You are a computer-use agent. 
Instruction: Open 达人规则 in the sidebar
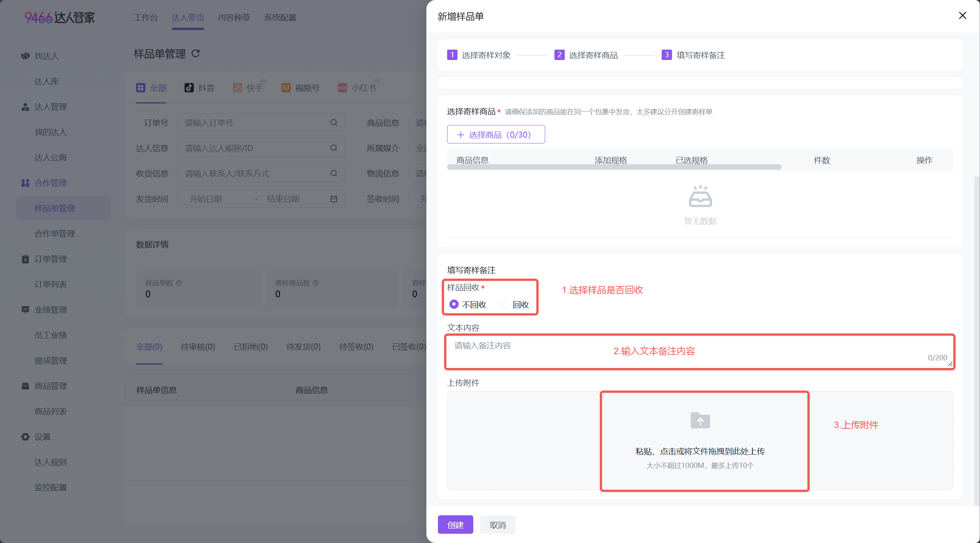(x=51, y=462)
